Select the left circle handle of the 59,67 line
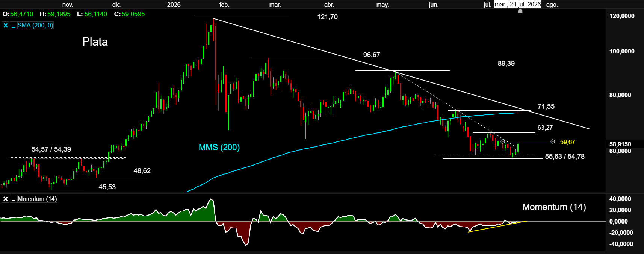This screenshot has width=644, height=254. point(503,141)
